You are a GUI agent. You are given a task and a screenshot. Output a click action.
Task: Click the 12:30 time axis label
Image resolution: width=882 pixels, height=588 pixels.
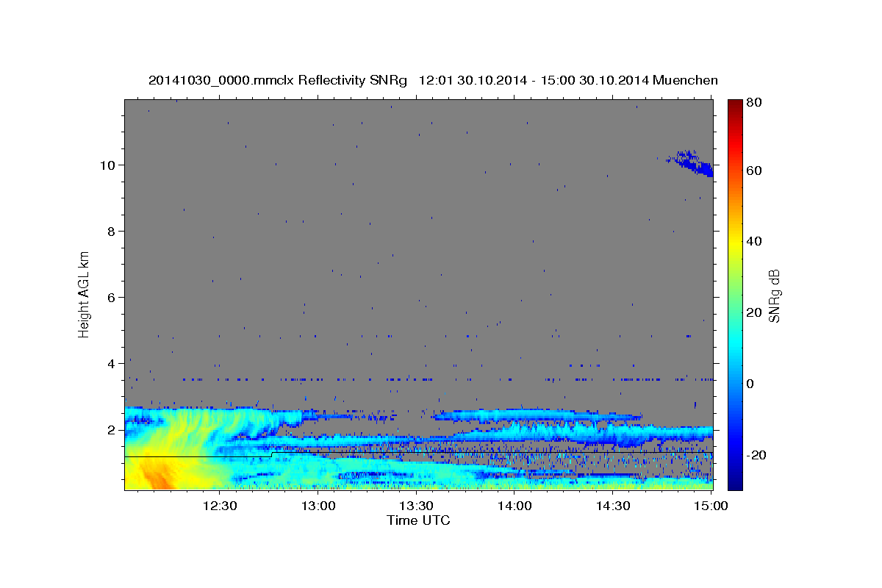[x=219, y=506]
